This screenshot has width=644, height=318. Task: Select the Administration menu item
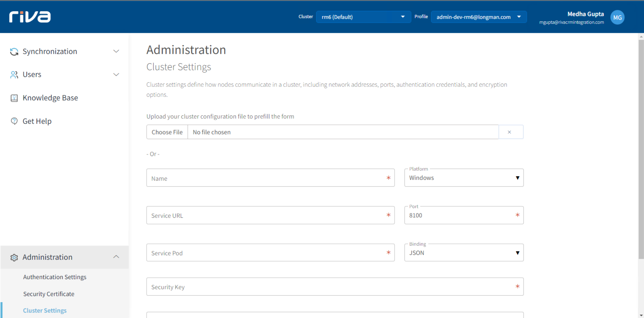(64, 257)
